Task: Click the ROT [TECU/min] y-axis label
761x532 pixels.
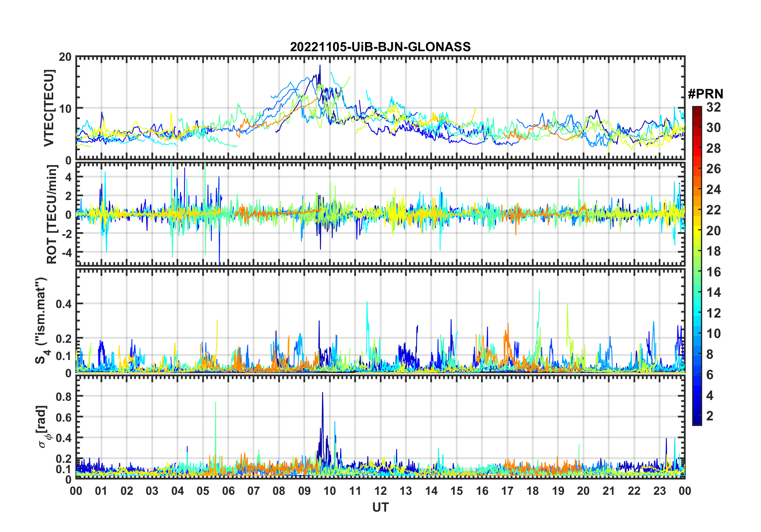Action: [x=52, y=214]
